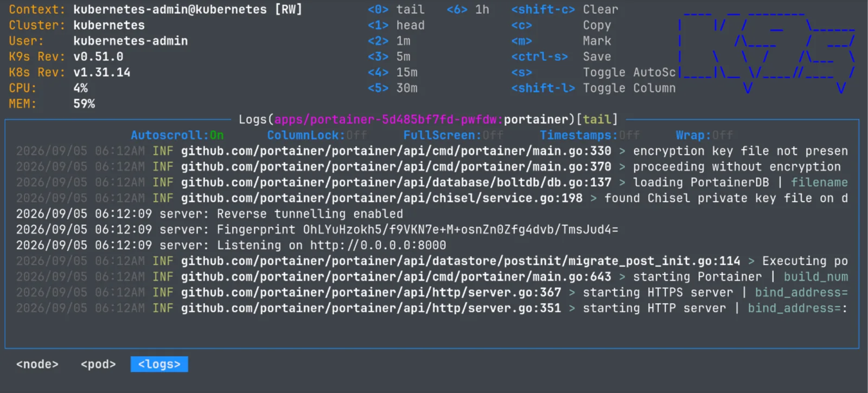
Task: Click the K9s ASCII logo
Action: 767,52
